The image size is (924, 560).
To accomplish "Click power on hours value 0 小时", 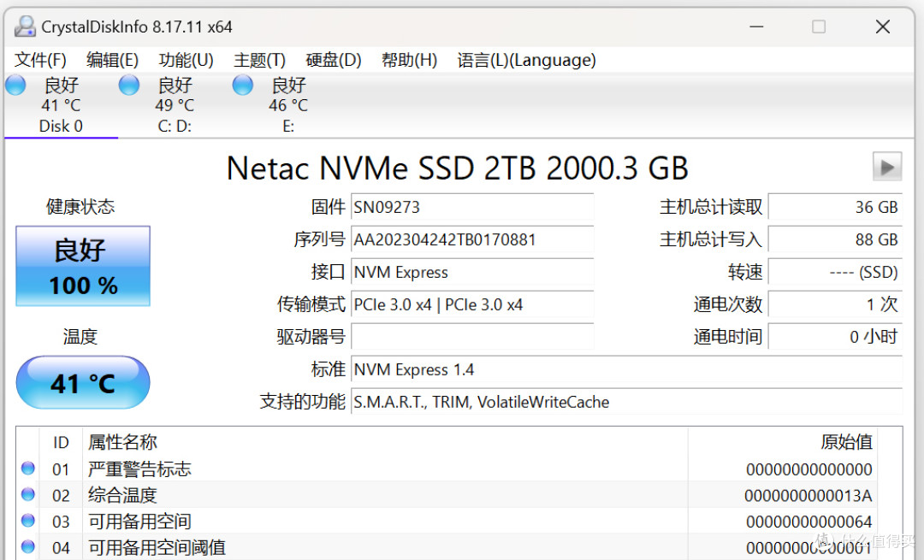I will tap(835, 337).
